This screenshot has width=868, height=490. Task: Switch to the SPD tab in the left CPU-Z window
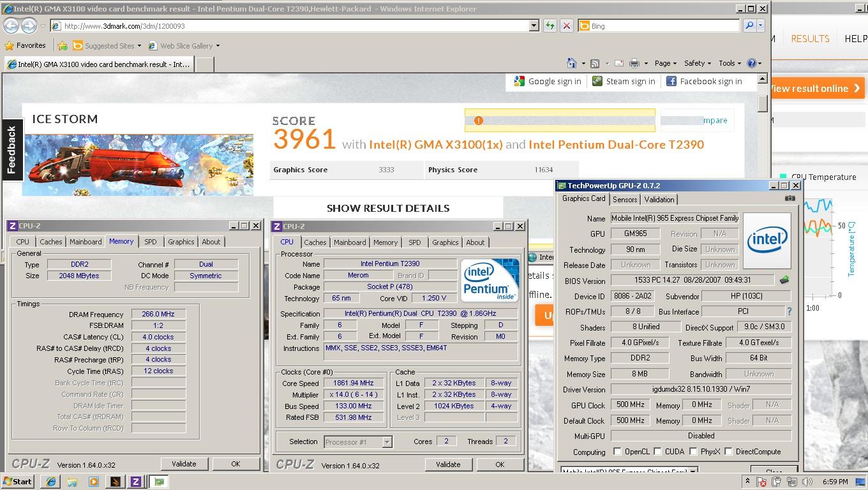(x=151, y=242)
